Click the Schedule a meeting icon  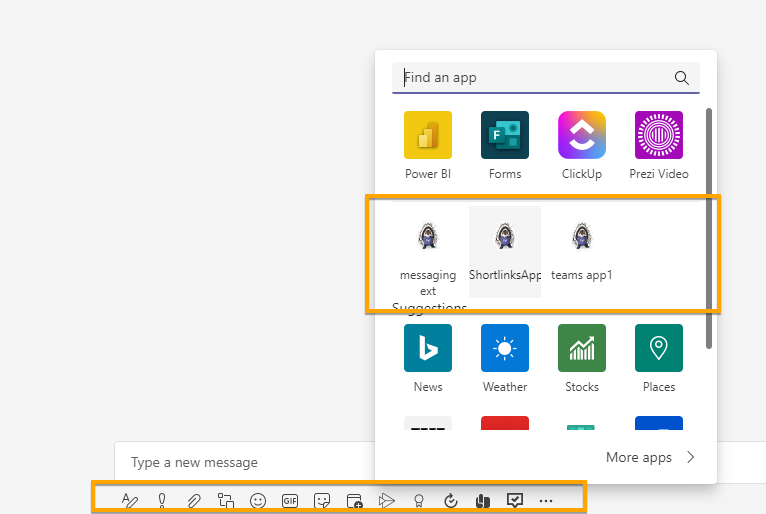click(354, 500)
